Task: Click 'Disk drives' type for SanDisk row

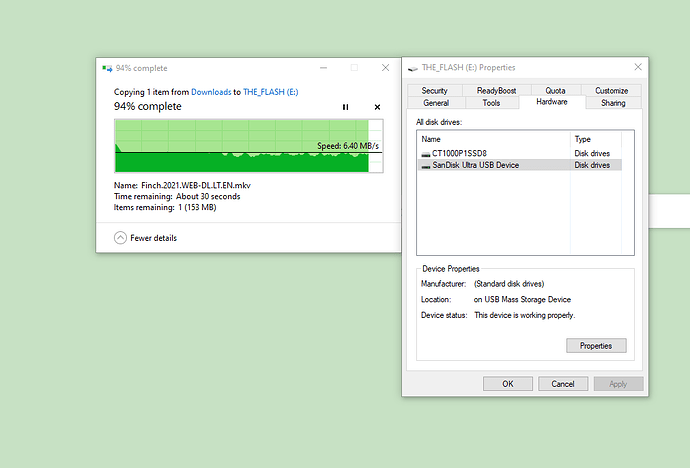Action: (592, 165)
